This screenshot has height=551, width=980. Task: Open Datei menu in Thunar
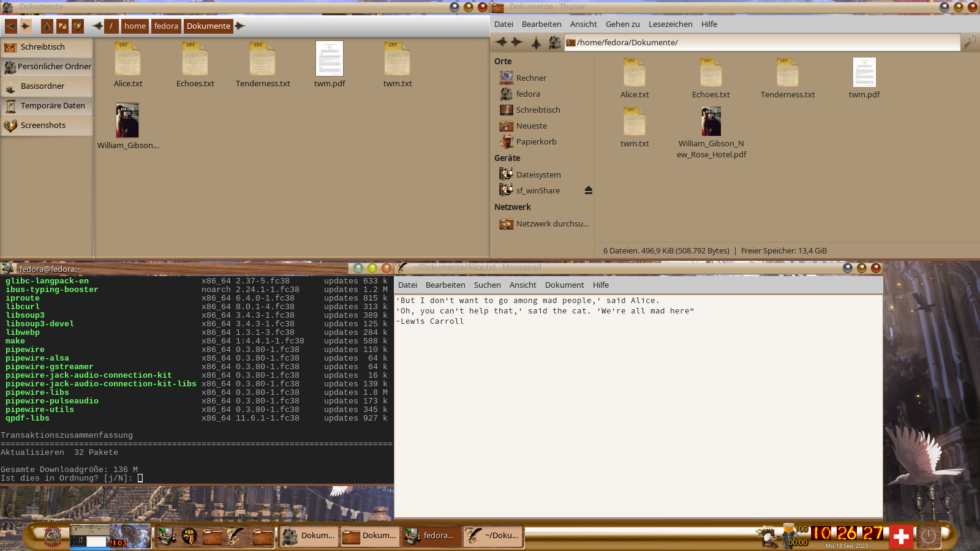503,24
